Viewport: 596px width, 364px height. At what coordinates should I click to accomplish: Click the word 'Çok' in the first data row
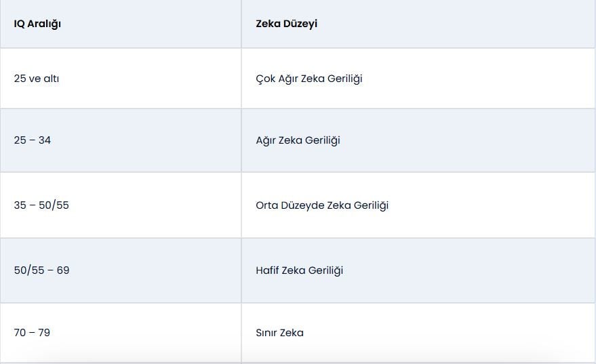(265, 79)
